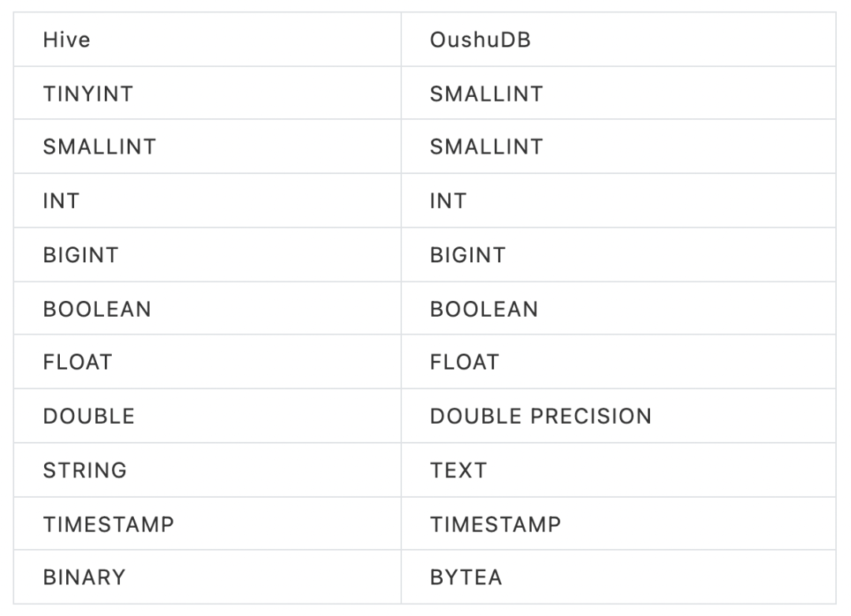Image resolution: width=851 pixels, height=616 pixels.
Task: Click INT in the OushuDB column
Action: (x=448, y=201)
